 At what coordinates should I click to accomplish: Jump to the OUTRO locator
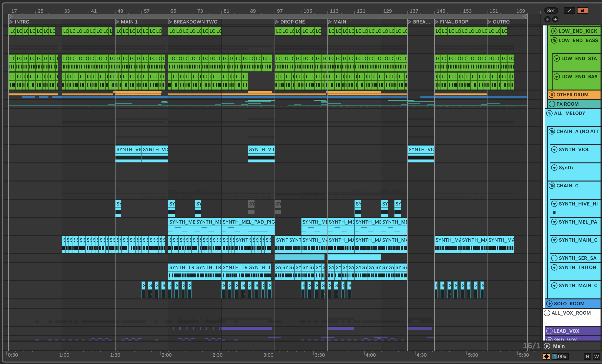tap(498, 22)
